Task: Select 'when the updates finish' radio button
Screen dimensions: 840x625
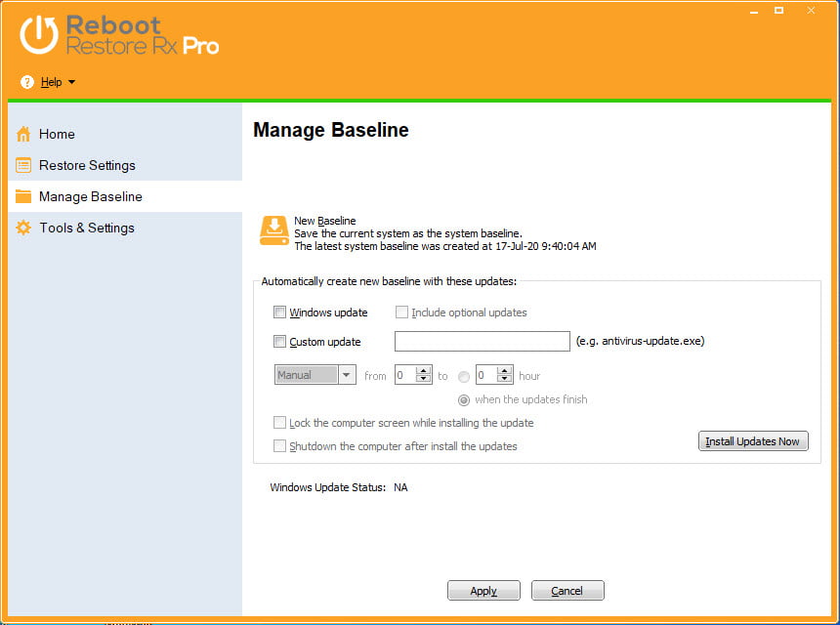Action: click(464, 400)
